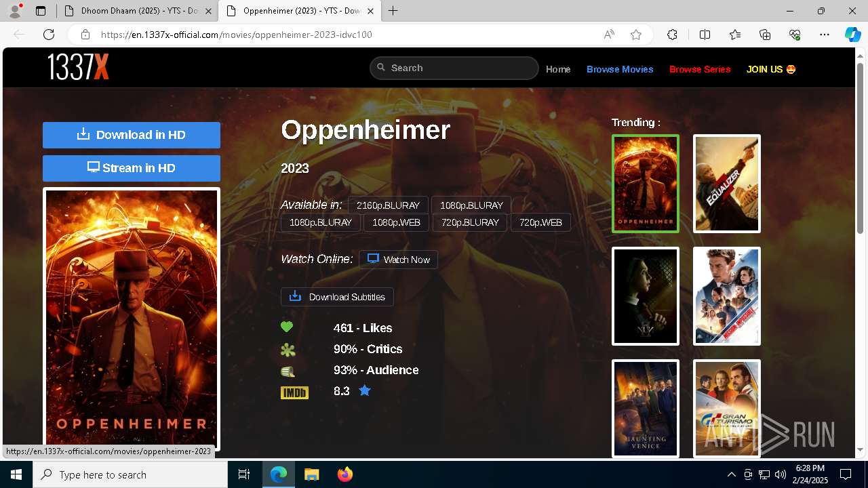The height and width of the screenshot is (488, 868).
Task: Click the address bar URL
Action: click(x=237, y=35)
